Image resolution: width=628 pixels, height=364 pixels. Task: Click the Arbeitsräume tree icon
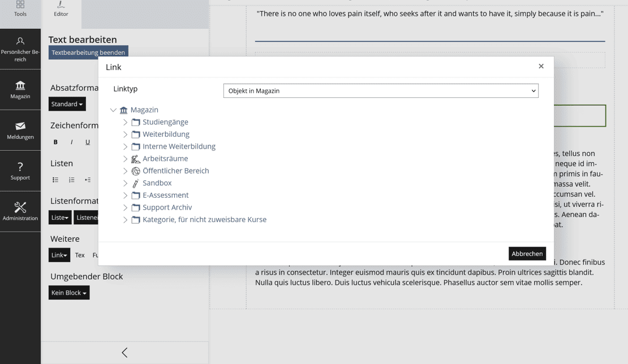pyautogui.click(x=136, y=159)
